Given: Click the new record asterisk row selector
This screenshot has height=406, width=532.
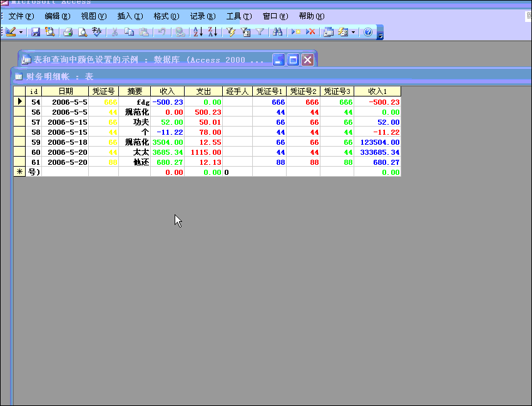Looking at the screenshot, I should [x=19, y=172].
